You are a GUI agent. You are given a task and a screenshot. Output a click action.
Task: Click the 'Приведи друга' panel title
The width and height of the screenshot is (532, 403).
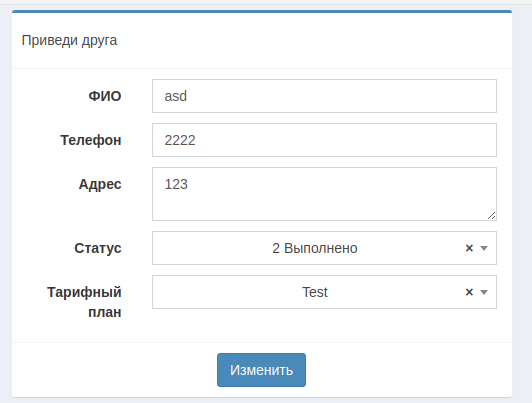tap(70, 40)
